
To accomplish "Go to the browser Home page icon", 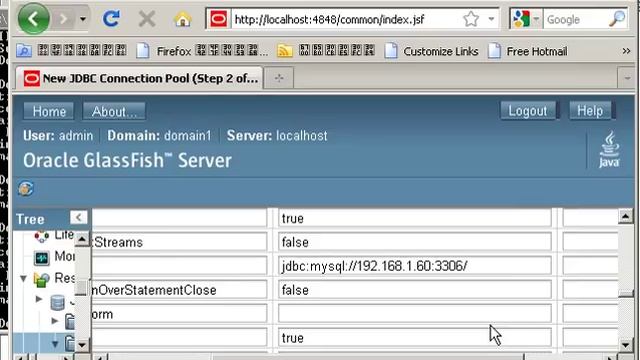I will [182, 19].
